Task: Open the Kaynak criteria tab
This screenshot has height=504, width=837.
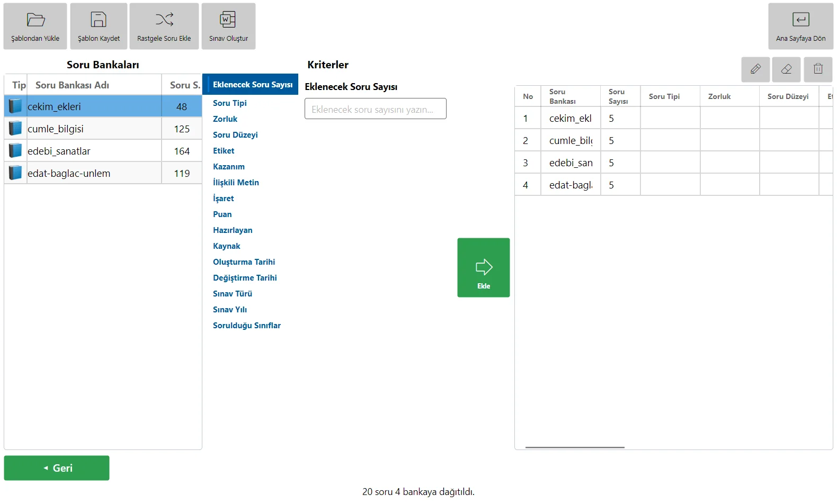Action: click(227, 246)
